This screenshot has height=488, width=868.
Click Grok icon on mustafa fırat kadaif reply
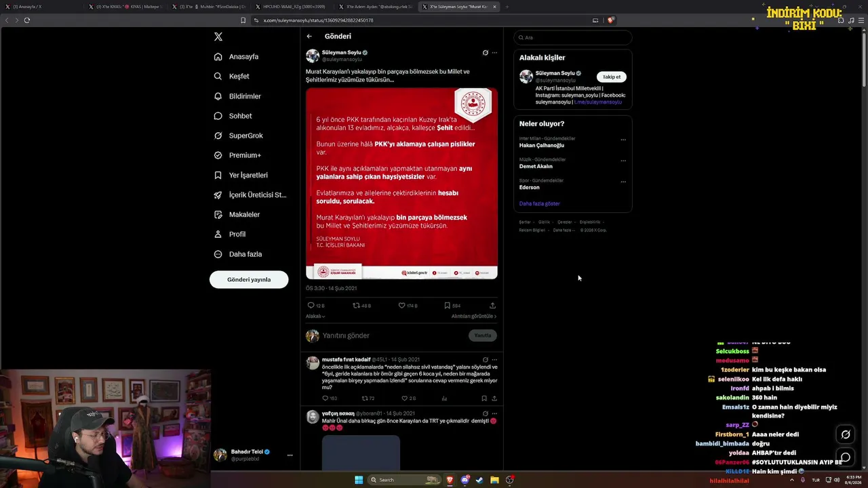(485, 360)
